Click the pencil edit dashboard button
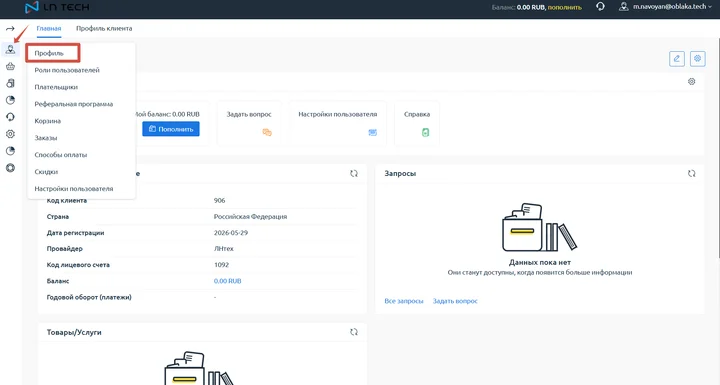The width and height of the screenshot is (720, 385). point(677,58)
